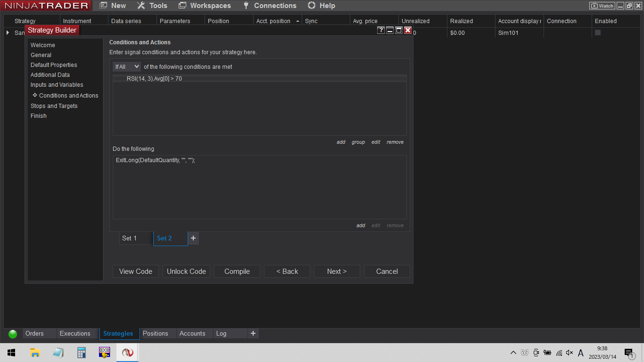Screen dimensions: 644x362
Task: Minimize the Strategy Builder window
Action: 390,30
